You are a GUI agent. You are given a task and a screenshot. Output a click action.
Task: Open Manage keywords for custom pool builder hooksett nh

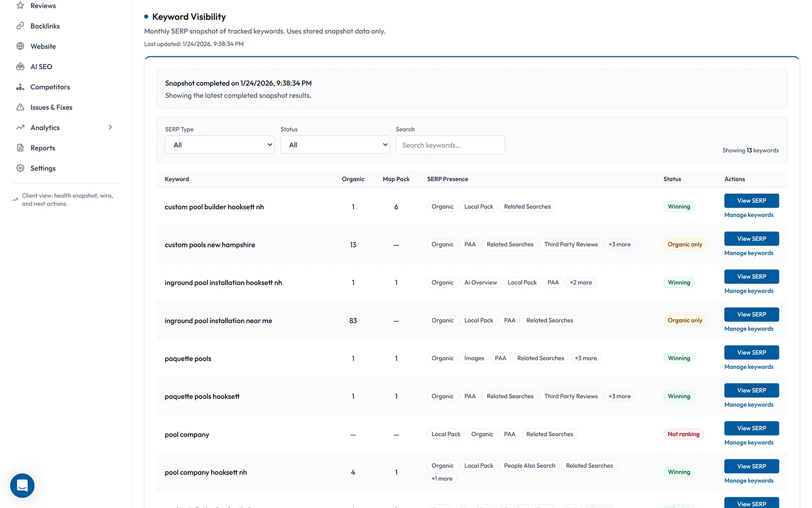pos(749,214)
